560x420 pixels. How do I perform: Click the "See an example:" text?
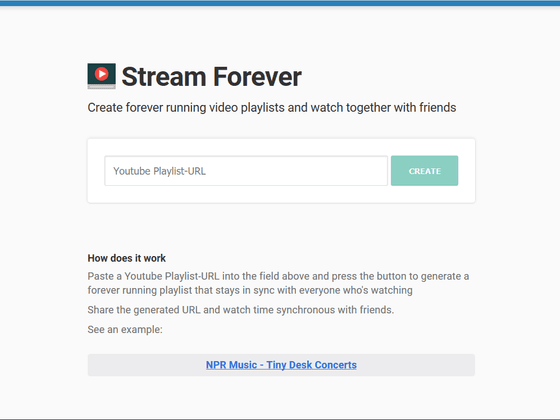[x=125, y=329]
